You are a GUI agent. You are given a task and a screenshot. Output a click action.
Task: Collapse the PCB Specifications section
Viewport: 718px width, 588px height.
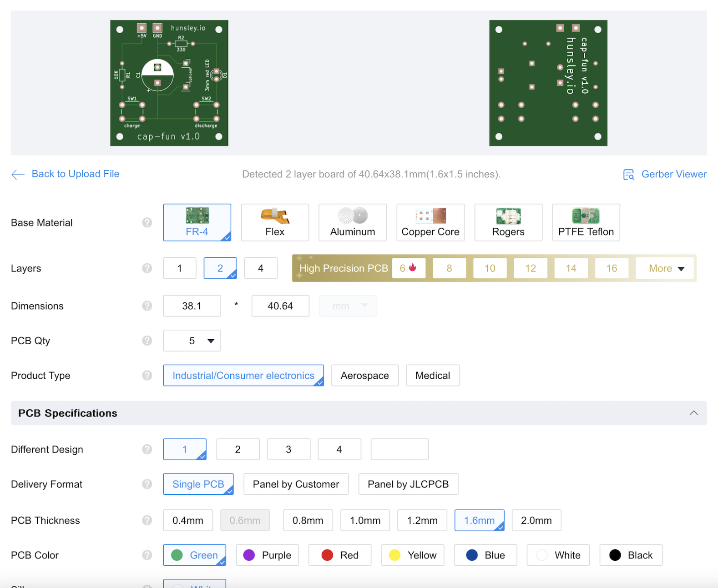click(x=693, y=413)
